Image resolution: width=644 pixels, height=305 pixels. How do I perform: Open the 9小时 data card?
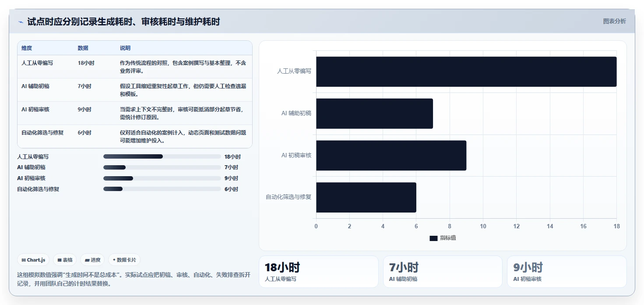tap(567, 272)
